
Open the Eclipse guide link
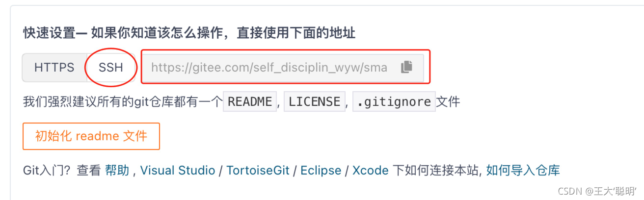pos(321,171)
